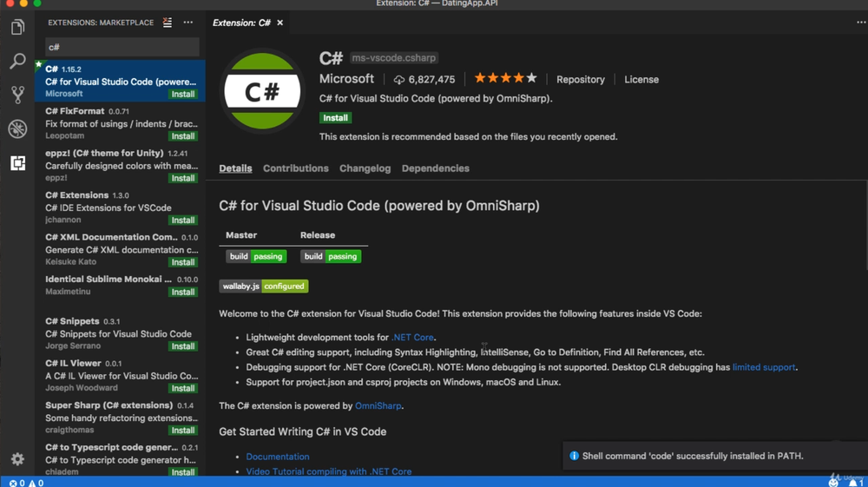Screen dimensions: 868x487
Task: Open the Manage gear icon
Action: pyautogui.click(x=17, y=458)
